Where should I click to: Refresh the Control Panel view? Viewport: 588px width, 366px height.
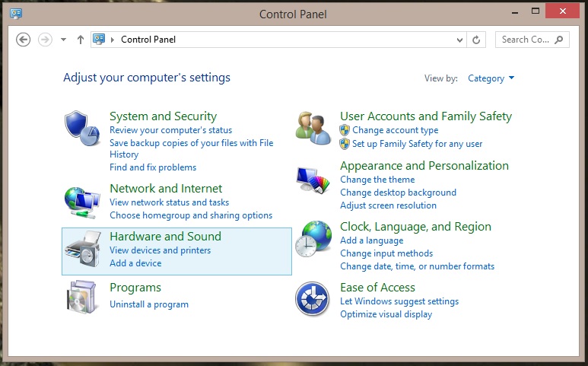click(x=476, y=40)
